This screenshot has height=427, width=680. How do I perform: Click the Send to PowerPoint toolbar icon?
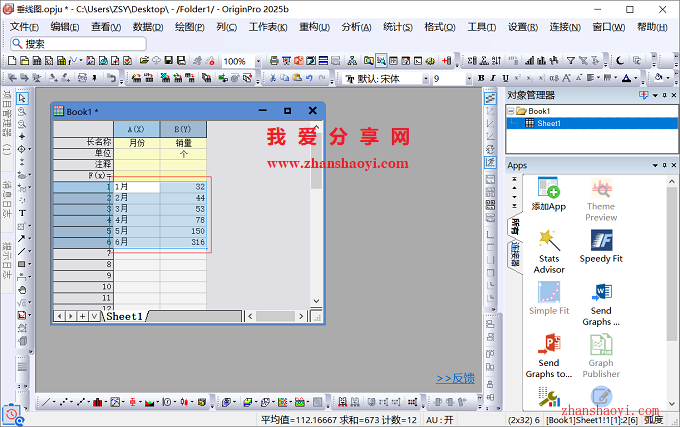coord(298,61)
